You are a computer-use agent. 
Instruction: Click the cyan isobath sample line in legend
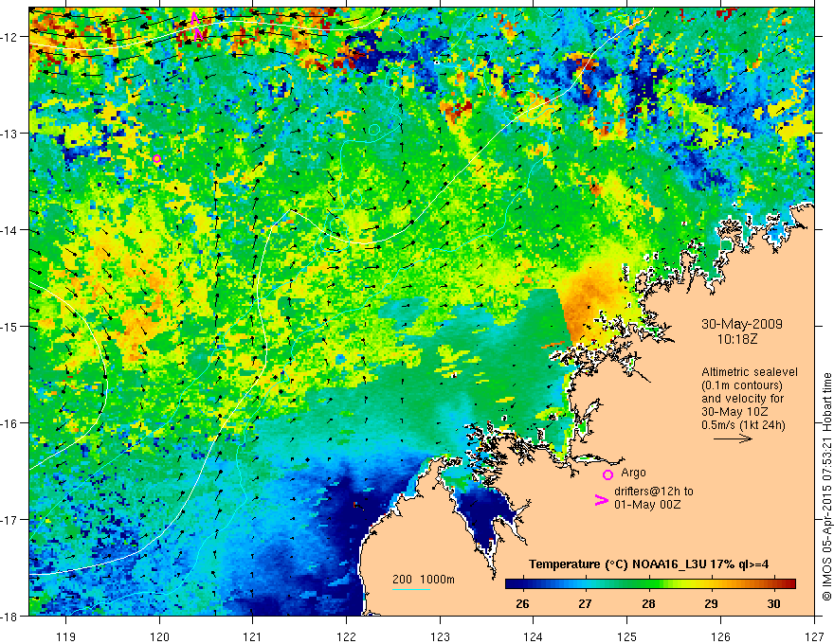pos(410,589)
